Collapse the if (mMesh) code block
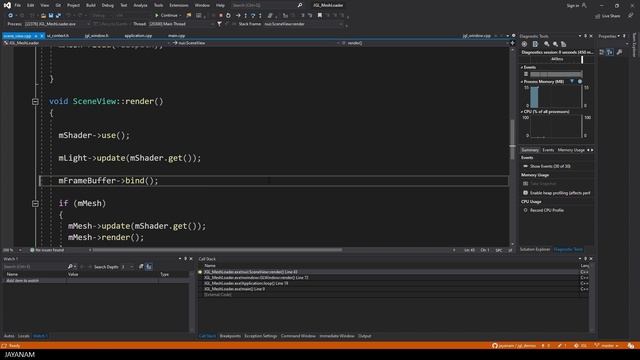This screenshot has width=640, height=360. (35, 203)
